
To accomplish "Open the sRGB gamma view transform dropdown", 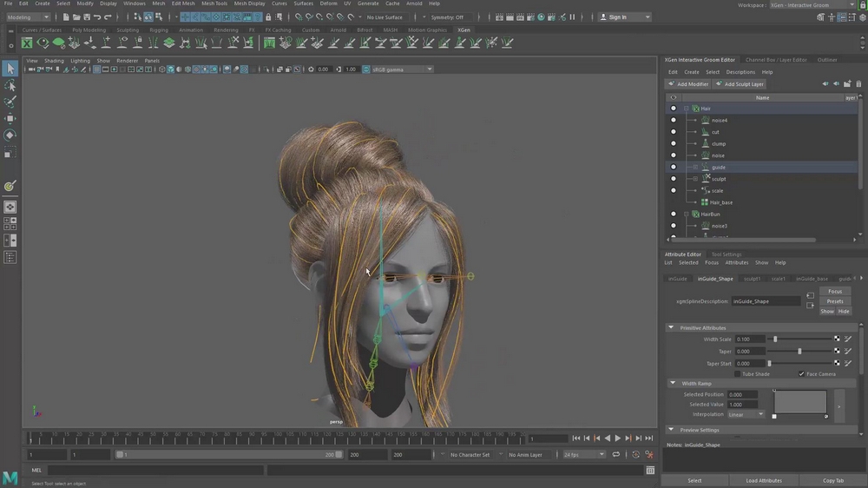I will pos(403,69).
